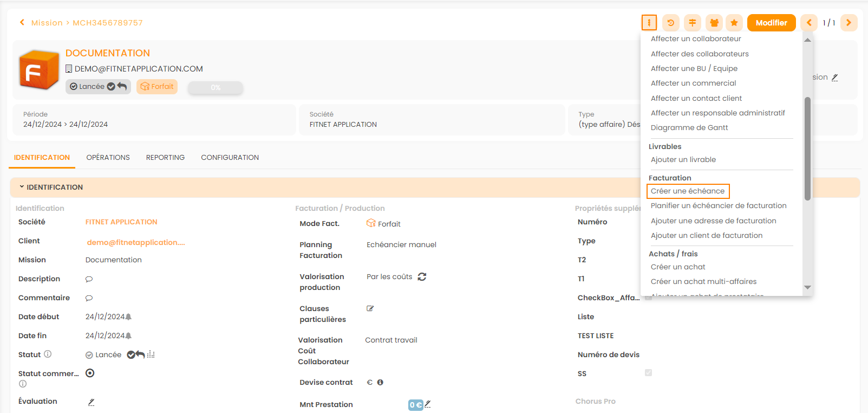The image size is (868, 413).
Task: Click refresh icon next to Par les coûts
Action: [422, 277]
